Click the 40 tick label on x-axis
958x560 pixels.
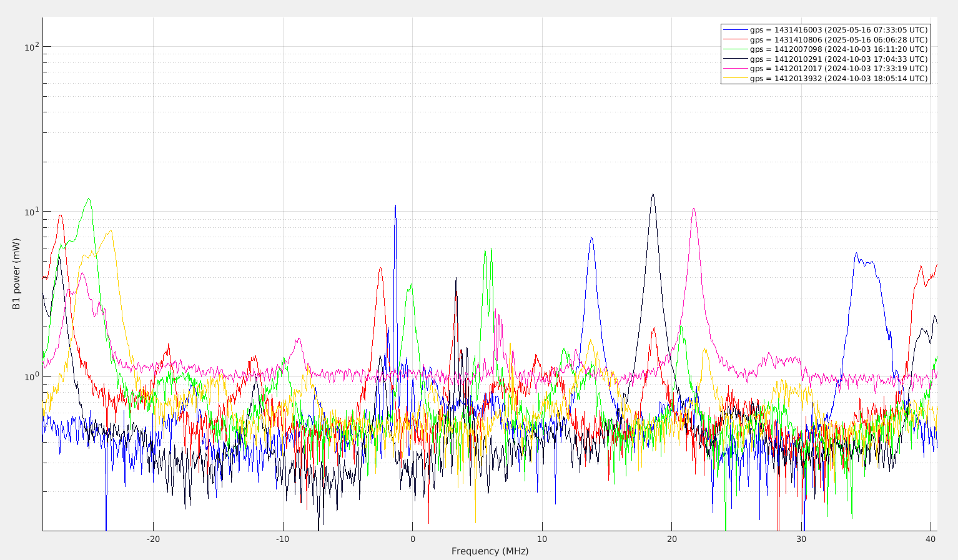point(931,539)
